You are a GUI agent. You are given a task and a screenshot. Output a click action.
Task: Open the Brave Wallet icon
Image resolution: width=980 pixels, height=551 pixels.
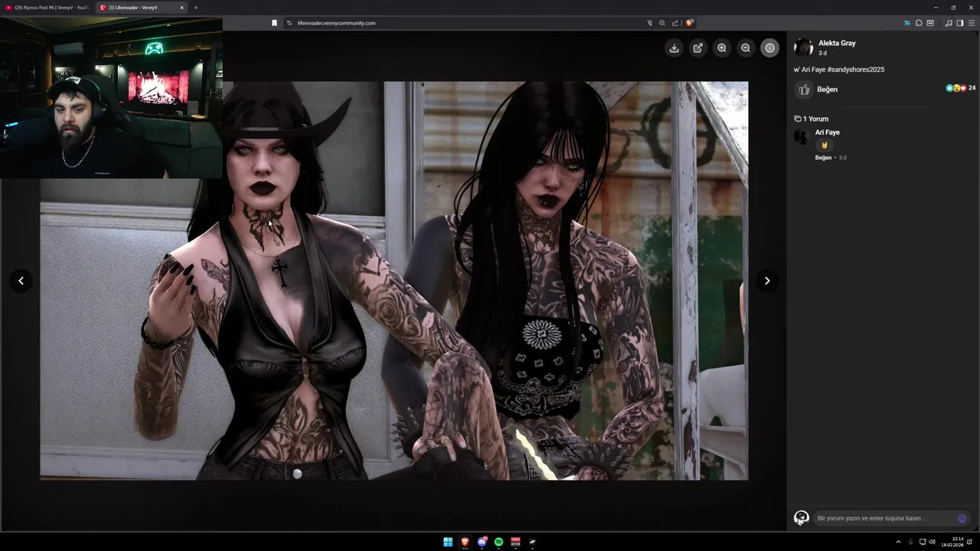coord(930,23)
